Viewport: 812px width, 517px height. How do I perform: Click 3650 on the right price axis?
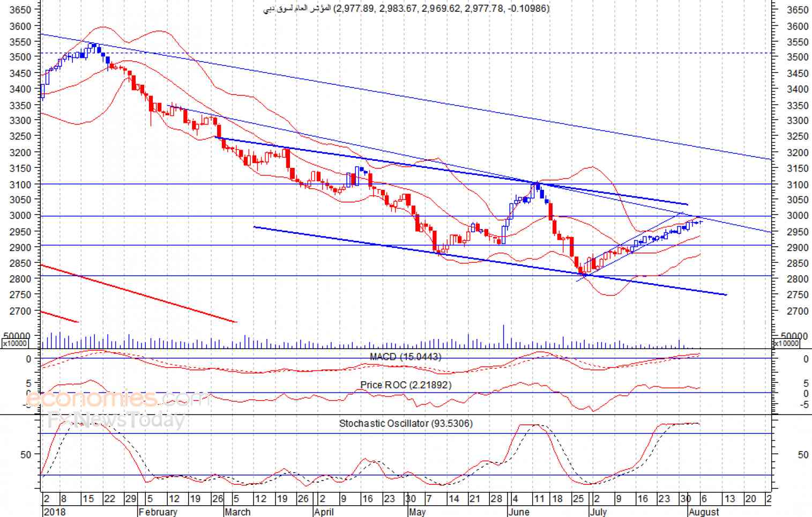click(x=798, y=10)
